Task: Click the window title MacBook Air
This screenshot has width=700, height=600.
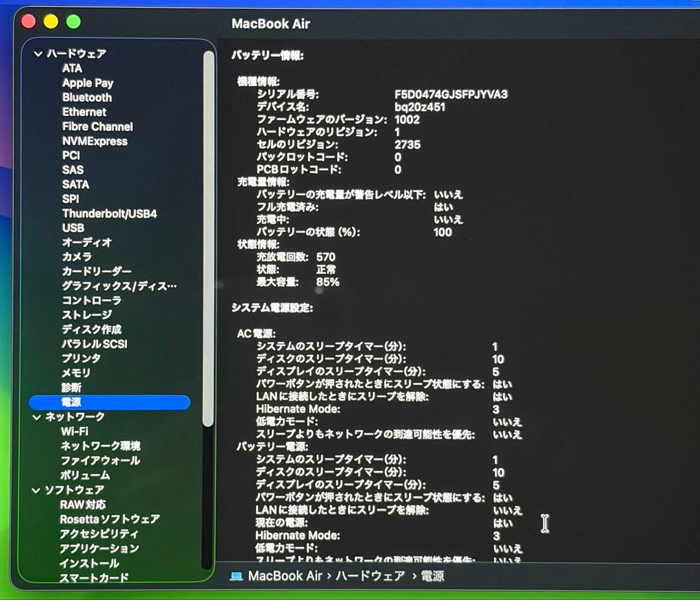Action: click(x=270, y=24)
